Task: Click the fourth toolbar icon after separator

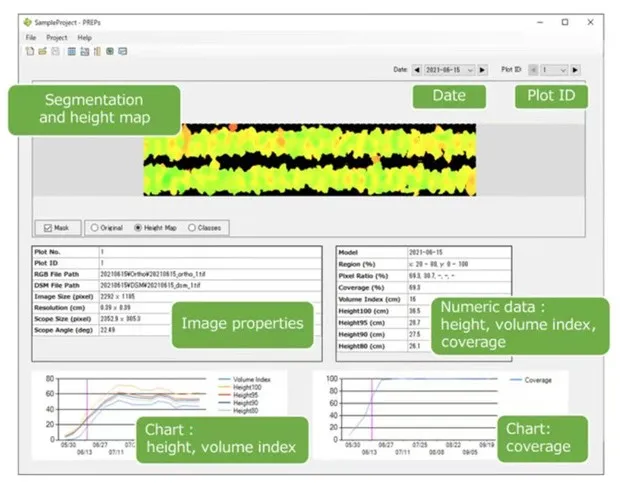Action: tap(109, 51)
